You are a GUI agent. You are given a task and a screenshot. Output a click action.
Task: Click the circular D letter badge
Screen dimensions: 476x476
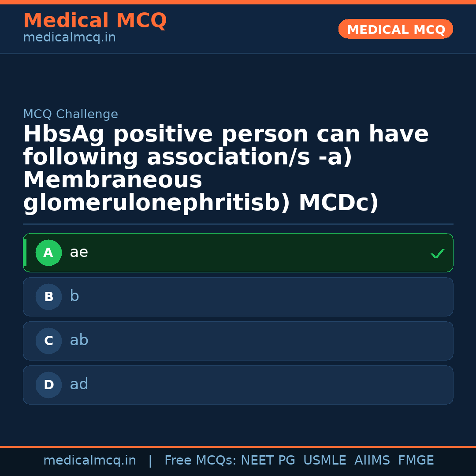tap(48, 385)
